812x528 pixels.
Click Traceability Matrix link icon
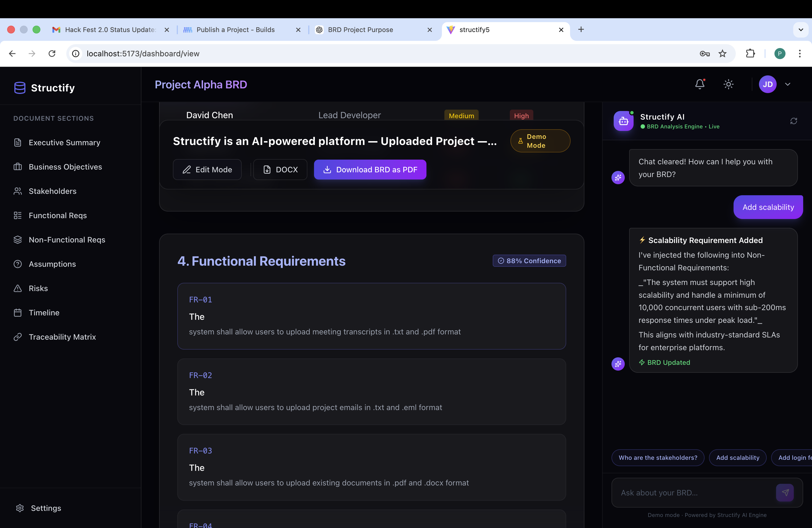coord(18,337)
